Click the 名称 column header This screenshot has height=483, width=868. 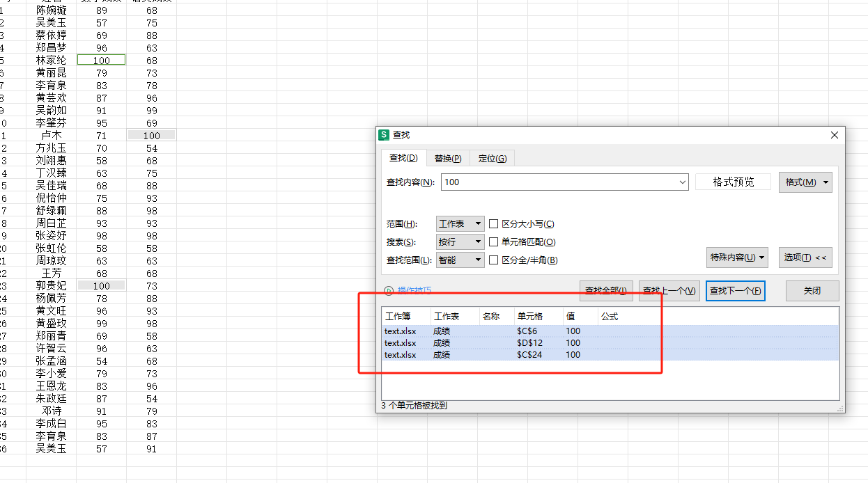click(x=497, y=317)
